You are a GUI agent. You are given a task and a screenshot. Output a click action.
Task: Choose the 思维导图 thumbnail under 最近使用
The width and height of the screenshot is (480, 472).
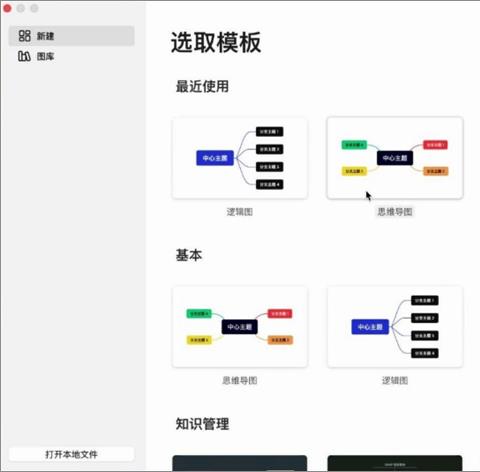click(395, 158)
